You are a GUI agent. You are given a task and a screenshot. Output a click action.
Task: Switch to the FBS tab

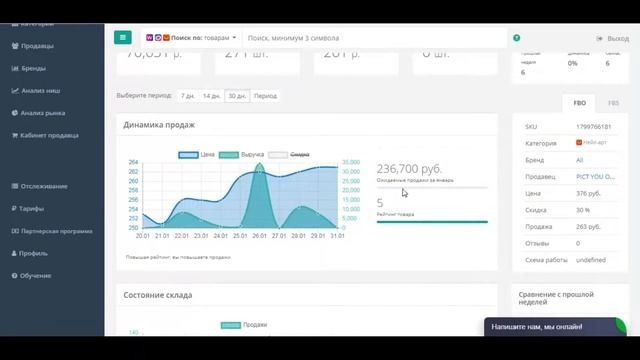613,103
